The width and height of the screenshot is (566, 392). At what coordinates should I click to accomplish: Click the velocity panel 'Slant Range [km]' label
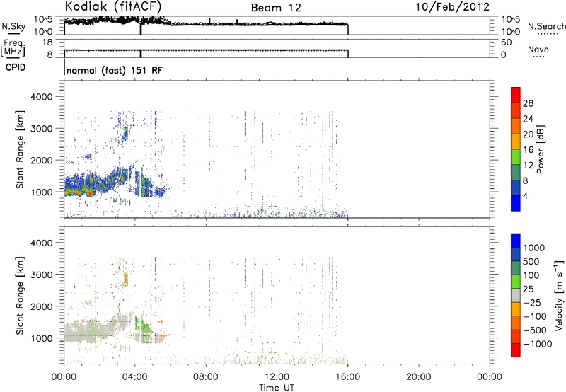pos(20,296)
